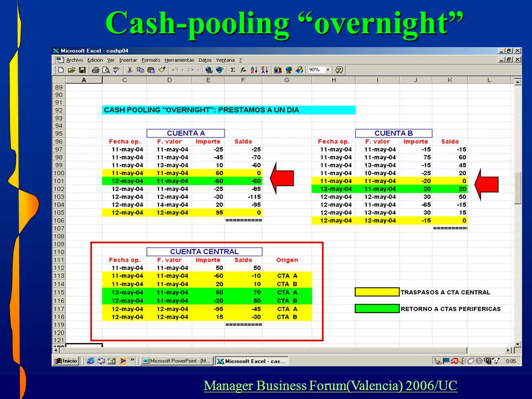Click the Map globe icon
Viewport: 532px width, 399px height.
289,70
